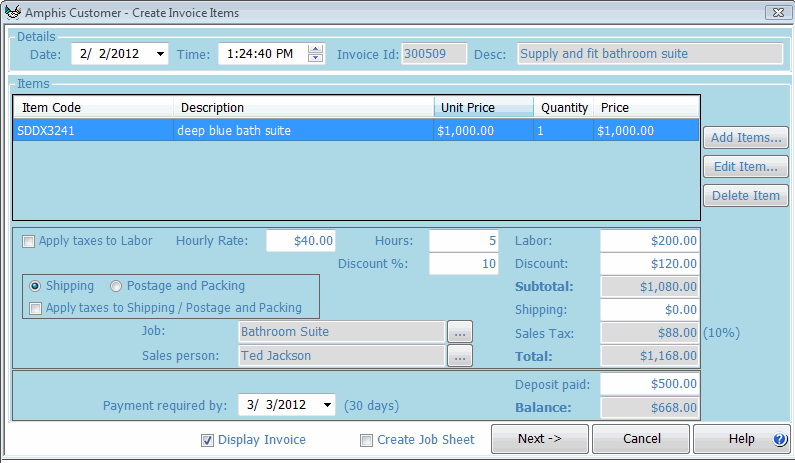Toggle Apply taxes to Shipping checkbox
This screenshot has height=463, width=795.
(37, 308)
